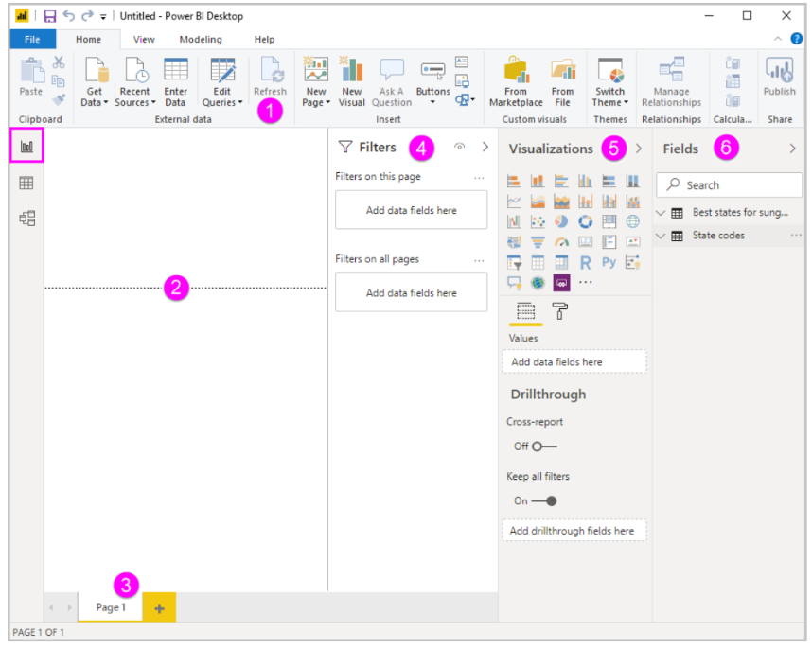Image resolution: width=812 pixels, height=649 pixels.
Task: Click the Cut scissors icon
Action: (59, 62)
